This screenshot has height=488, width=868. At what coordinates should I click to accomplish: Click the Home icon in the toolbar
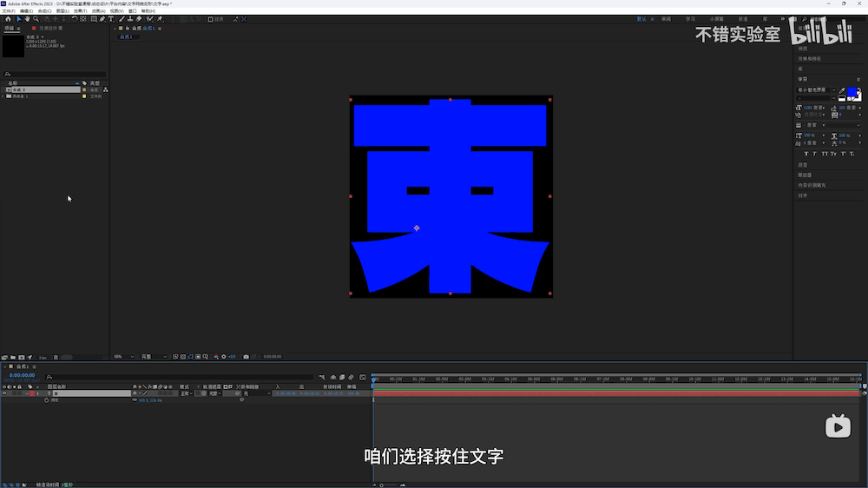coord(9,19)
